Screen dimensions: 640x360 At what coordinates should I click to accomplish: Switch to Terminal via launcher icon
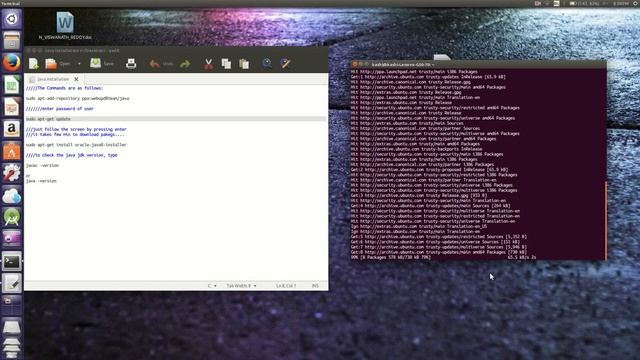[11, 262]
